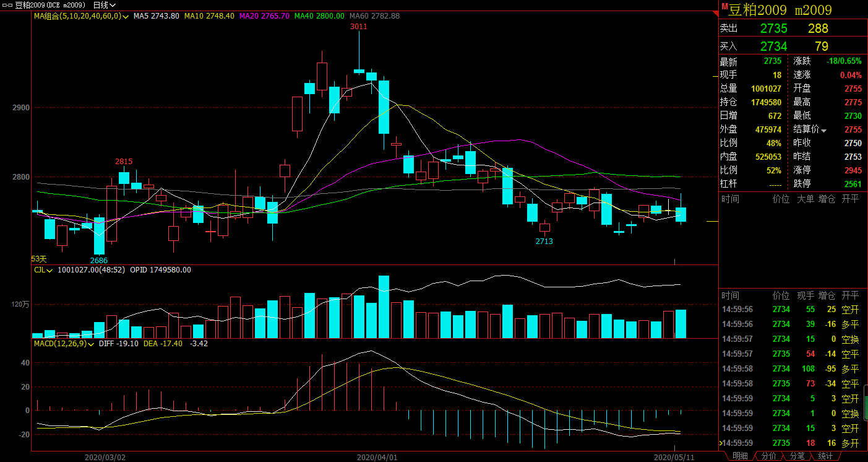Screen dimensions: 868x462
Task: Click the yellow arrow marker at last tick row
Action: (x=721, y=443)
